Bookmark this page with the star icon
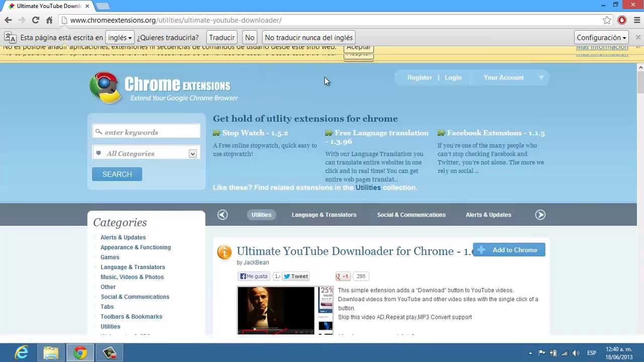644x362 pixels. 607,20
